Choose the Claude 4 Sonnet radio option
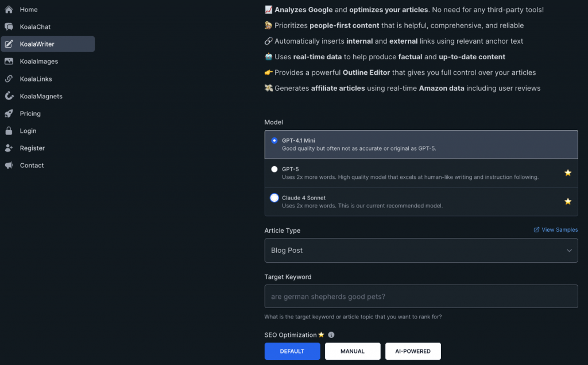The image size is (588, 365). click(274, 198)
